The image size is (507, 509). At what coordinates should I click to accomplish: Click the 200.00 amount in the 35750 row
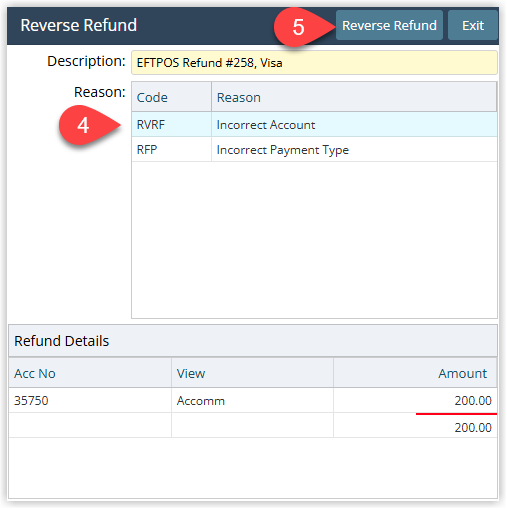pos(415,400)
